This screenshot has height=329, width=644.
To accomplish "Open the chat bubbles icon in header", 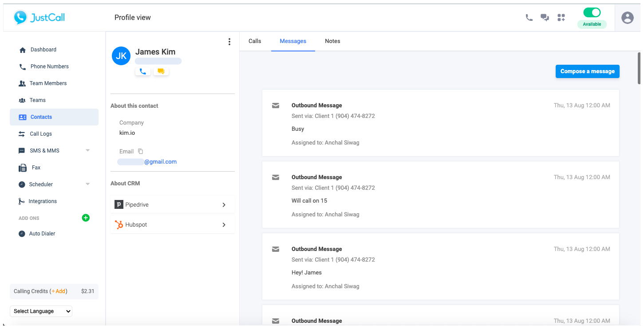I will [545, 18].
